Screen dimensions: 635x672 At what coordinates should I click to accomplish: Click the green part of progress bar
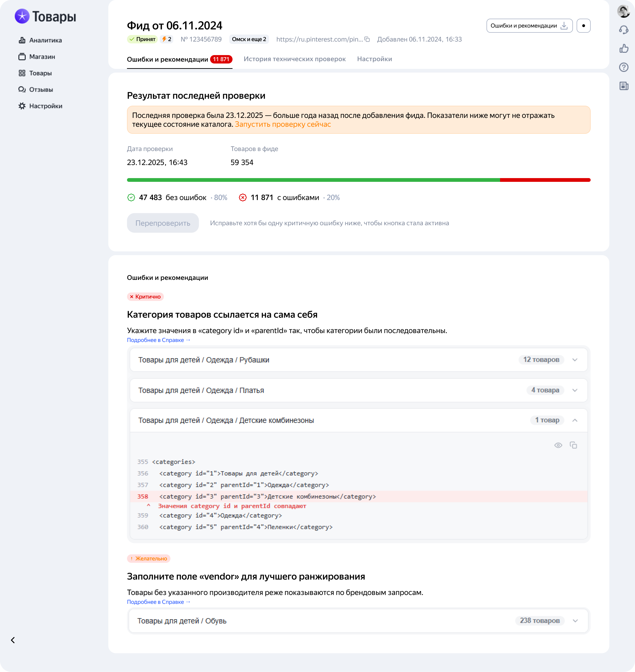(314, 180)
